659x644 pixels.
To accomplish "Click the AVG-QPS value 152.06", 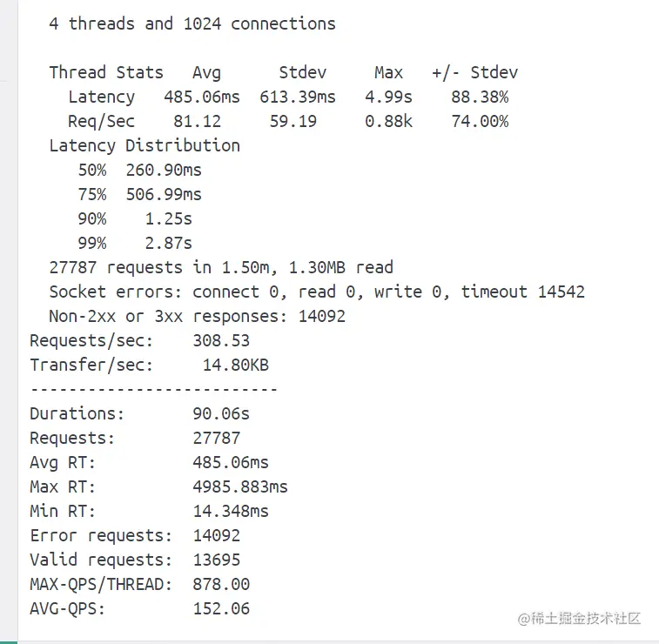I will pos(221,608).
